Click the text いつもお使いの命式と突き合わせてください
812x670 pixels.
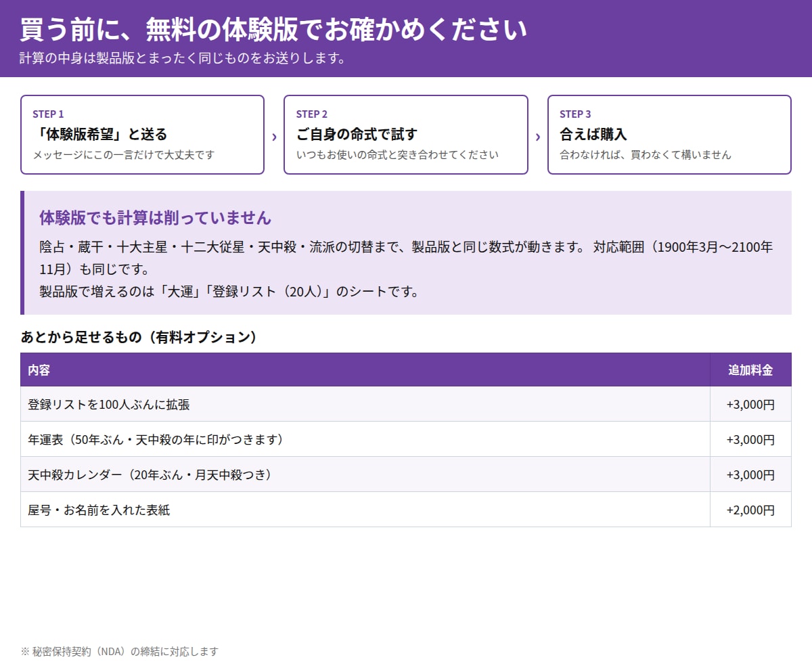[x=397, y=155]
